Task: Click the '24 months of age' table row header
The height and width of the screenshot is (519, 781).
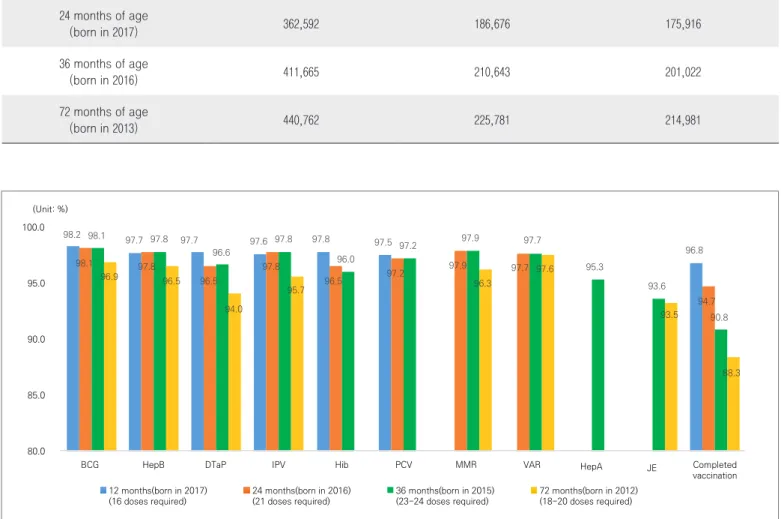Action: pyautogui.click(x=104, y=24)
